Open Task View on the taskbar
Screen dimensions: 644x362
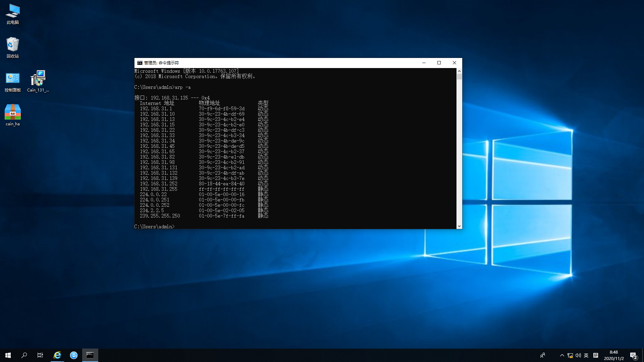(40, 355)
